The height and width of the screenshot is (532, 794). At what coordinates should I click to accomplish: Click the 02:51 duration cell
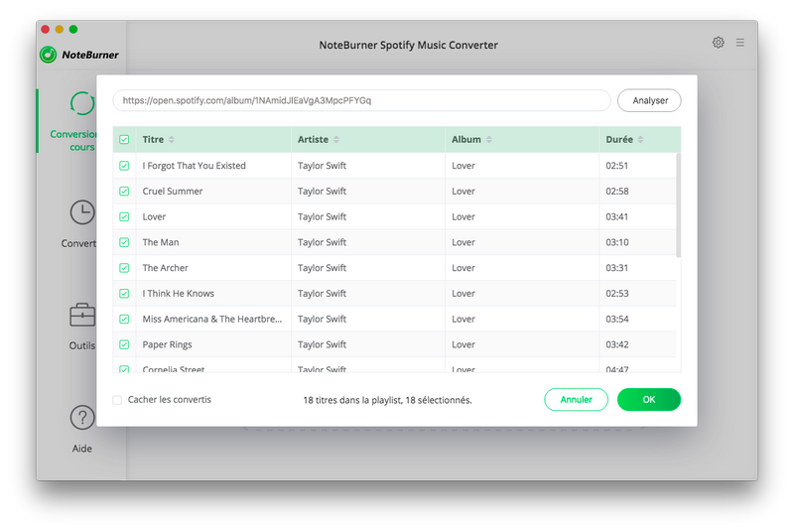pyautogui.click(x=616, y=166)
